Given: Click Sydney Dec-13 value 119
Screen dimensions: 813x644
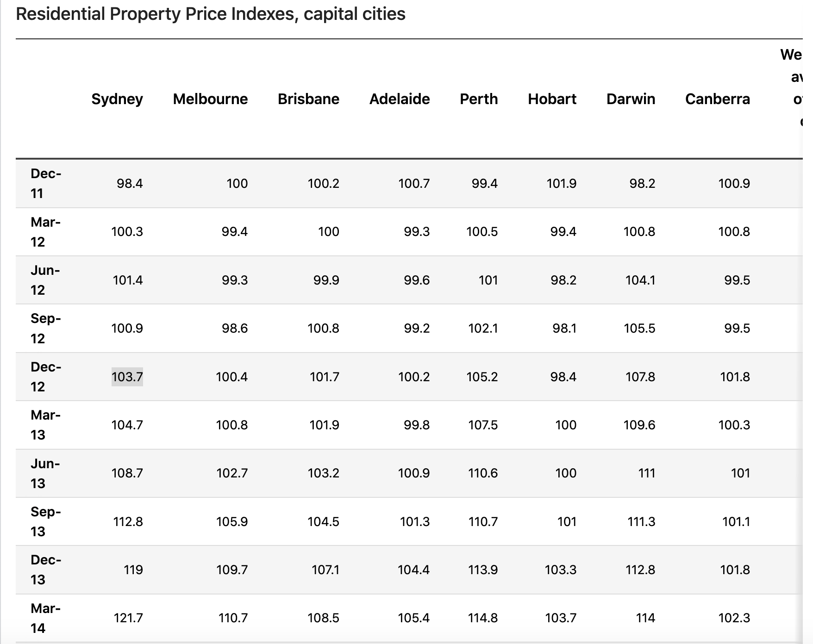Looking at the screenshot, I should point(133,570).
